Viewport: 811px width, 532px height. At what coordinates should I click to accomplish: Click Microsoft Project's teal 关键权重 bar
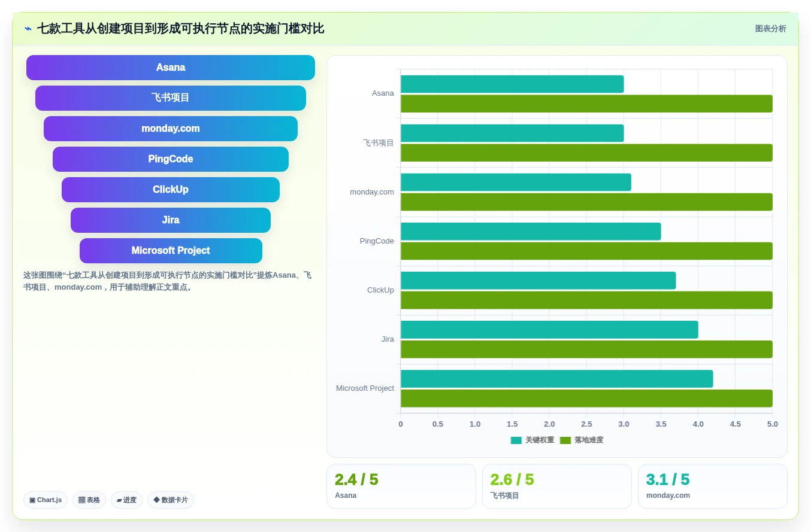(556, 378)
